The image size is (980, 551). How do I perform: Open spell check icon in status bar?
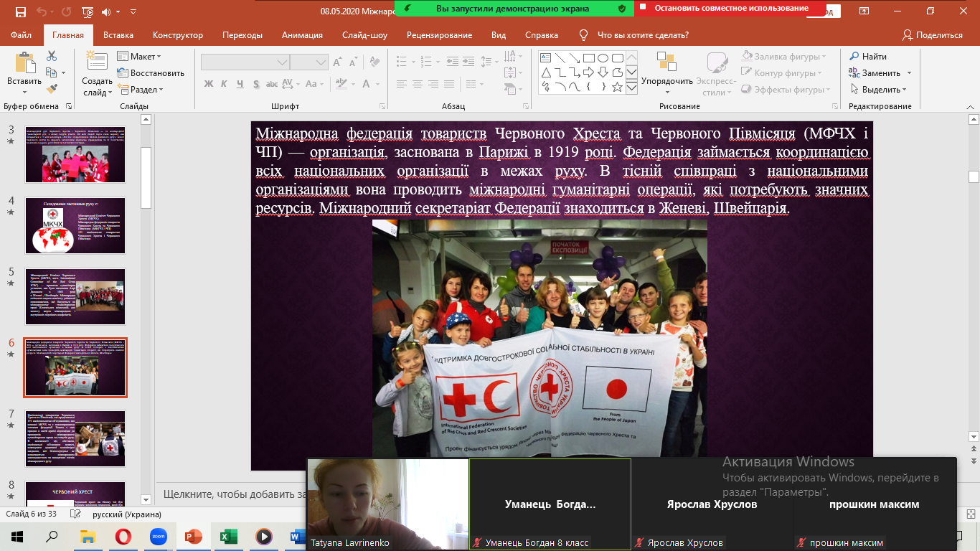tap(75, 514)
